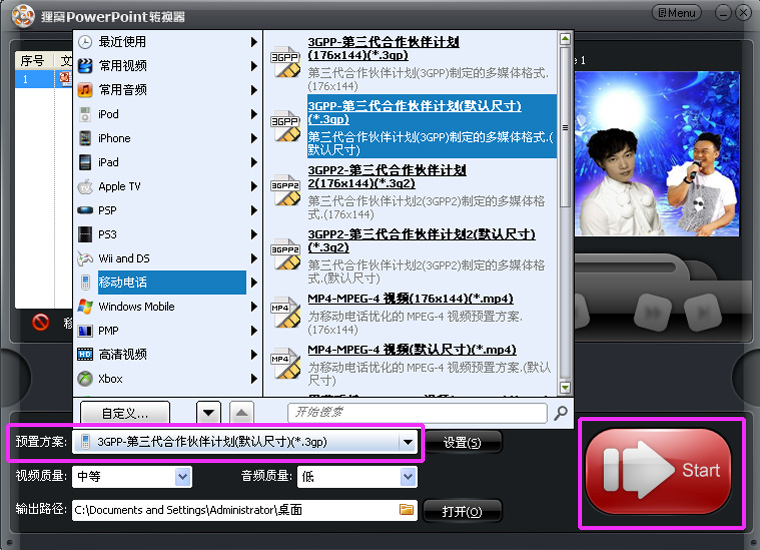
Task: Choose 3GPP2 default size (*.3g2) preset
Action: (x=412, y=255)
